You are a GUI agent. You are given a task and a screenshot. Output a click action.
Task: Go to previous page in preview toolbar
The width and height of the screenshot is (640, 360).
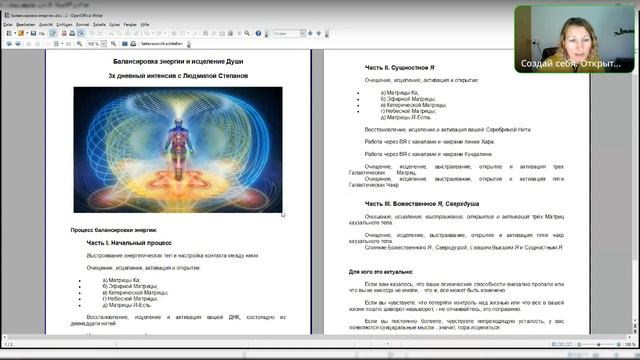pyautogui.click(x=9, y=44)
